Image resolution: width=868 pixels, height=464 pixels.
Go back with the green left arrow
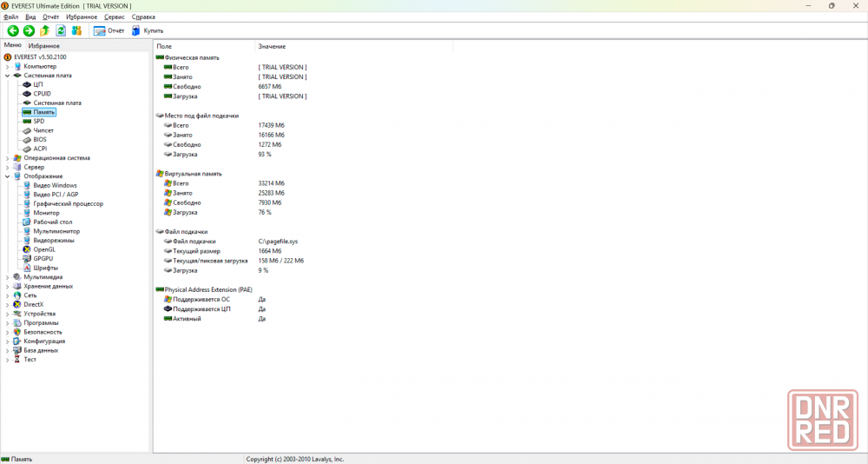coord(13,31)
